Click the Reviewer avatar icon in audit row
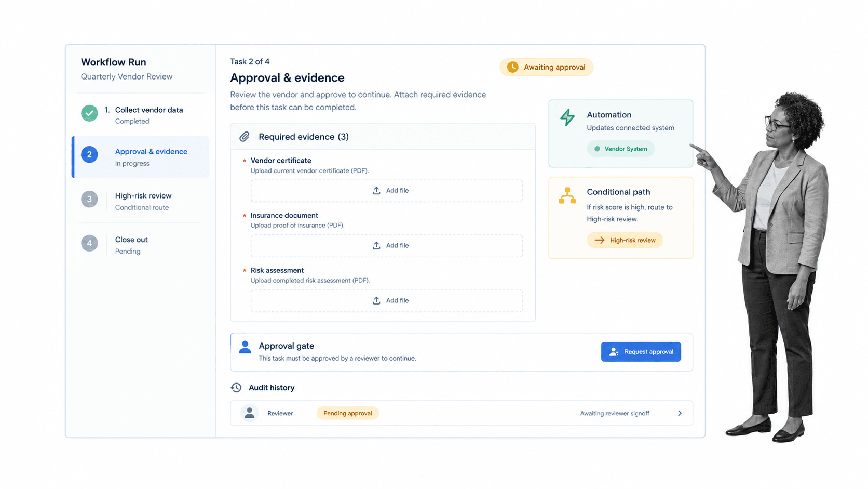This screenshot has width=868, height=489. pos(250,413)
